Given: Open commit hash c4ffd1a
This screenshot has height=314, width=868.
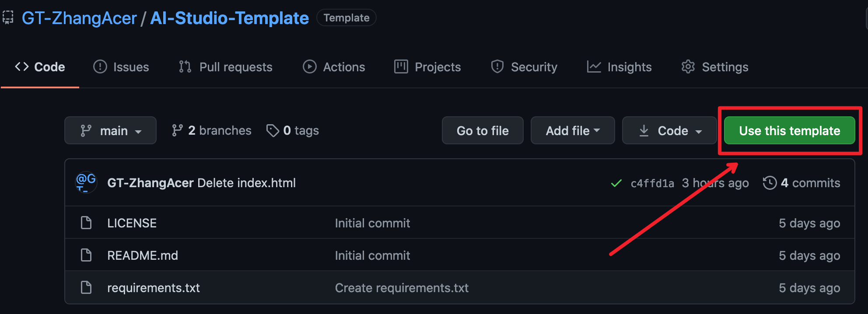Looking at the screenshot, I should 652,183.
